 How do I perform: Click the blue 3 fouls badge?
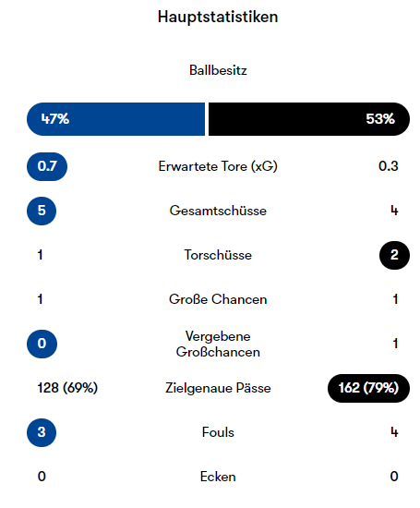(x=42, y=432)
